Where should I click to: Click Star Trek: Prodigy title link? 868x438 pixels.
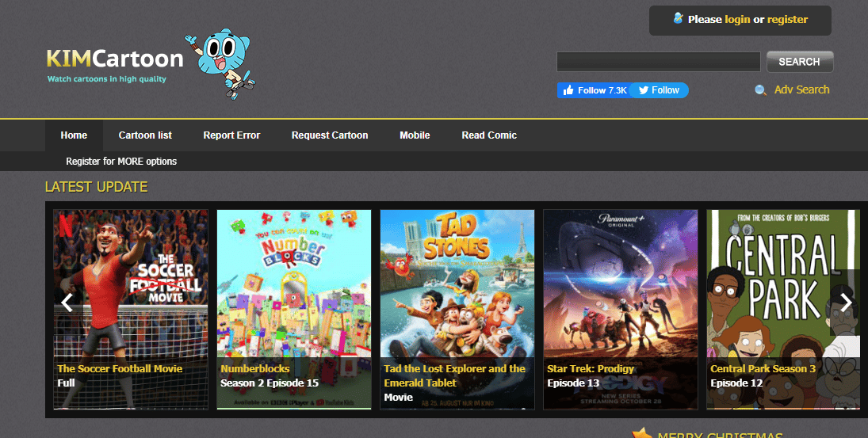pos(591,369)
